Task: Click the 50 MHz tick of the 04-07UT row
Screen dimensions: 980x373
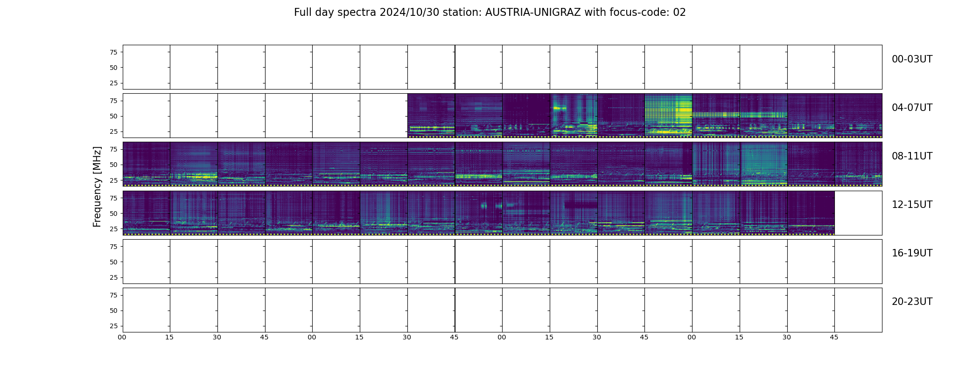Action: point(113,116)
